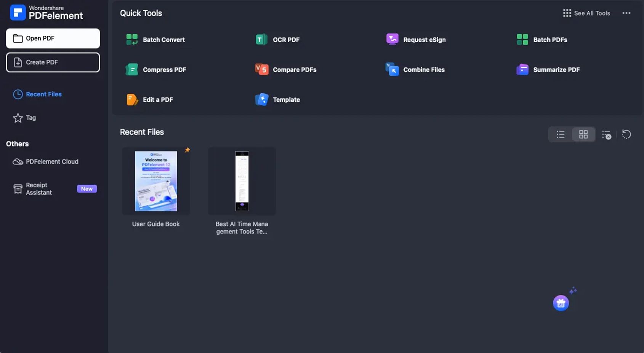
Task: Open the Batch Convert tool
Action: point(155,40)
